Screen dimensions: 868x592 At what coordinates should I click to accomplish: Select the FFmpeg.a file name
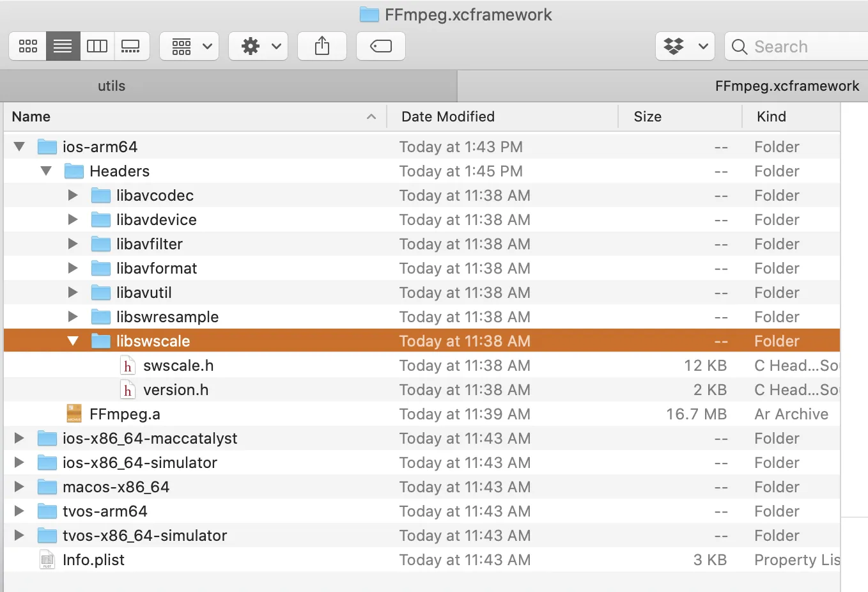(x=125, y=414)
